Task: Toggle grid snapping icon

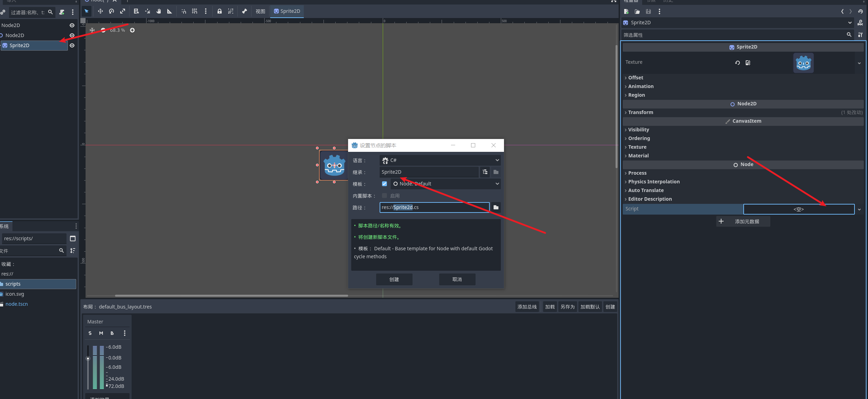Action: pos(195,11)
